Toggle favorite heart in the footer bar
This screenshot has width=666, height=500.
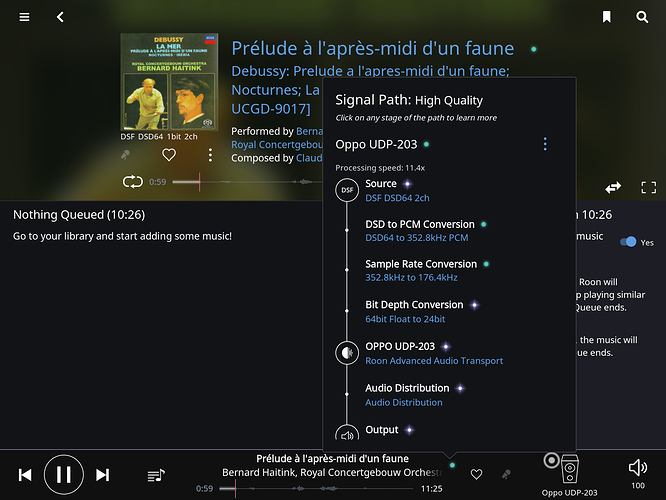tap(476, 474)
